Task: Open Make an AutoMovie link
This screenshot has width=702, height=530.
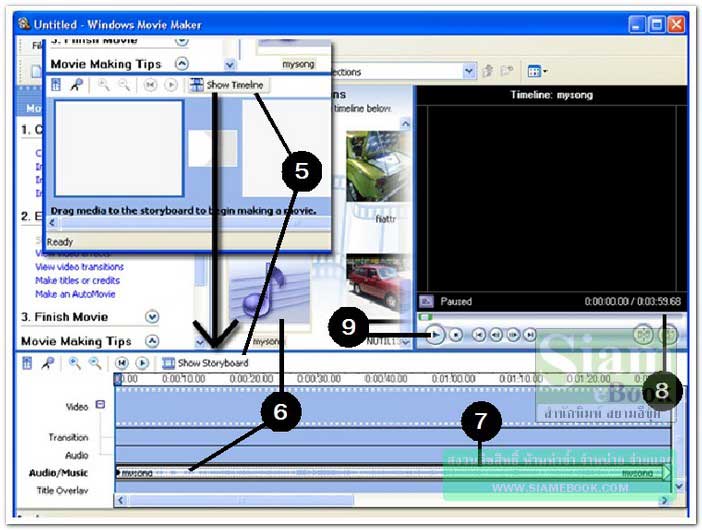Action: click(x=75, y=294)
